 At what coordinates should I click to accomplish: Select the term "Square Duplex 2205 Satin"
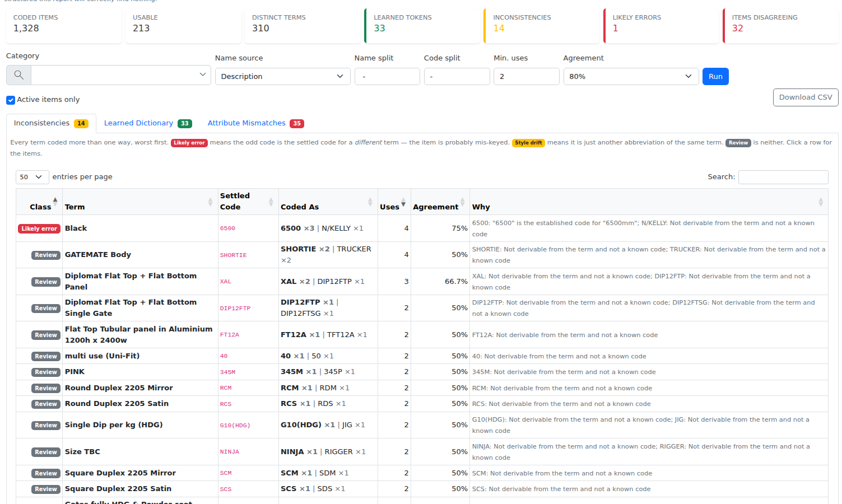(x=118, y=489)
